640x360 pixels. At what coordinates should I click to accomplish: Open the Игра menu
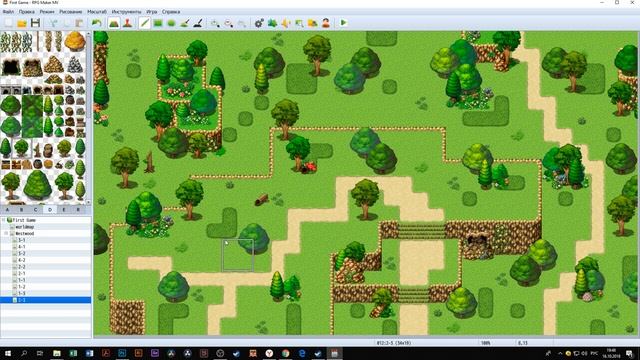(x=152, y=12)
